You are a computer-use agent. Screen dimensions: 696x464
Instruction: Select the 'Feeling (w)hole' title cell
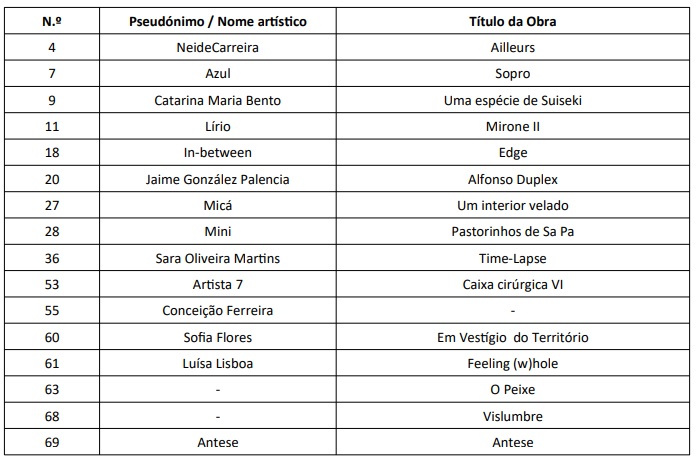(512, 363)
